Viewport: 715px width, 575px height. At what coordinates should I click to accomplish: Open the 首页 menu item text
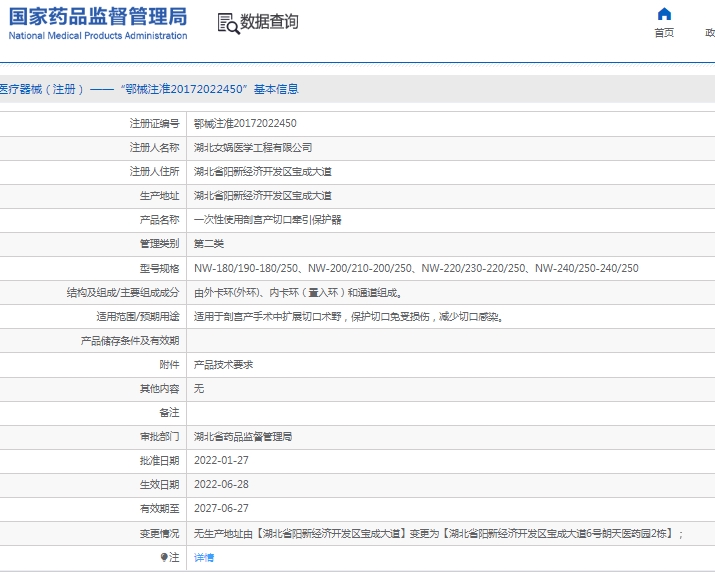pos(664,33)
